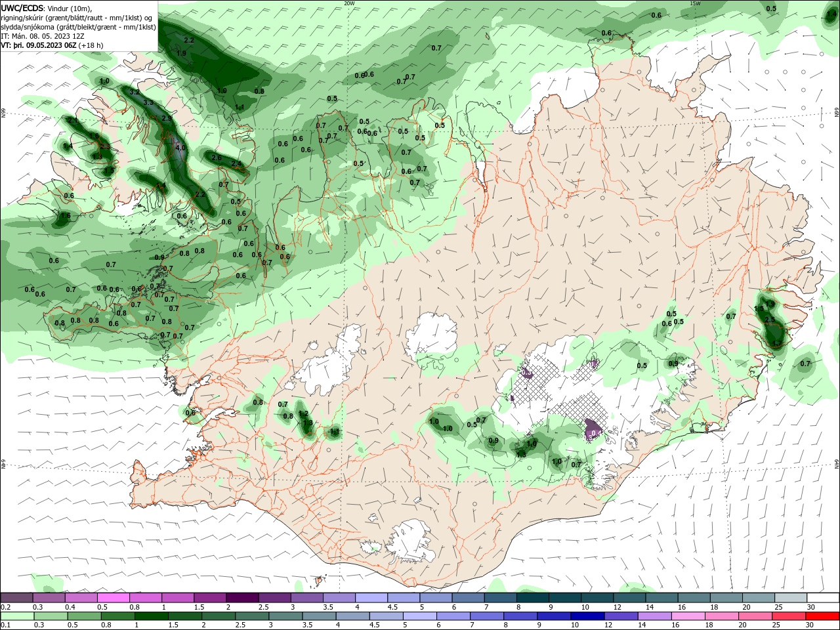This screenshot has width=840, height=630.
Task: Click the 2.6 precipitation value
Action: tap(217, 157)
